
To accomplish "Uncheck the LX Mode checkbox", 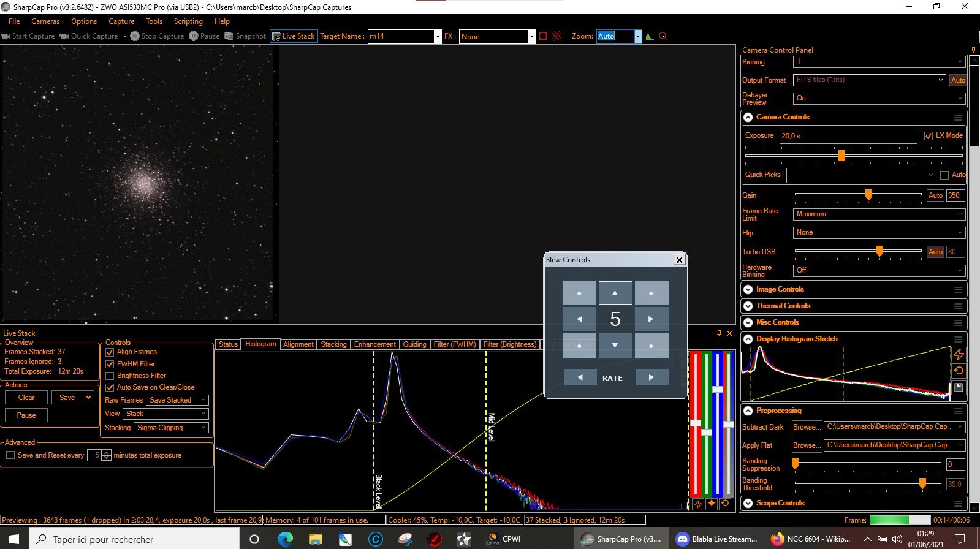I will click(x=929, y=136).
